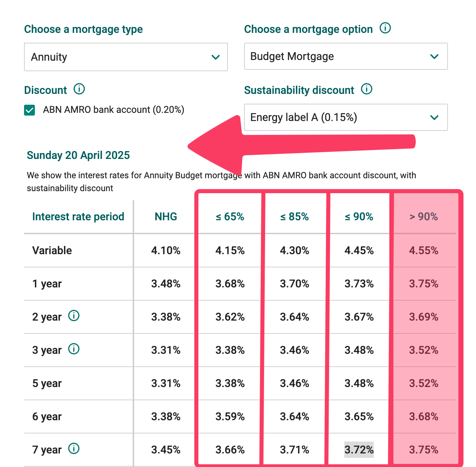The height and width of the screenshot is (467, 476).
Task: Click info icon next to mortgage option heading
Action: [385, 28]
